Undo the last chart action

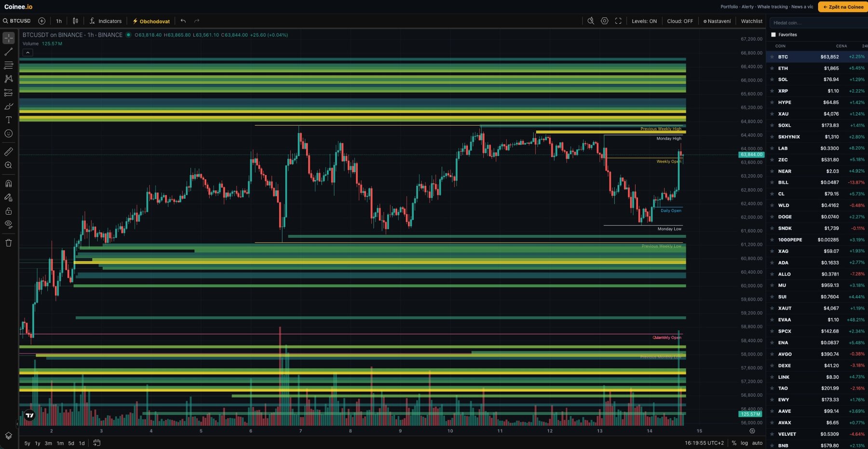pos(183,21)
